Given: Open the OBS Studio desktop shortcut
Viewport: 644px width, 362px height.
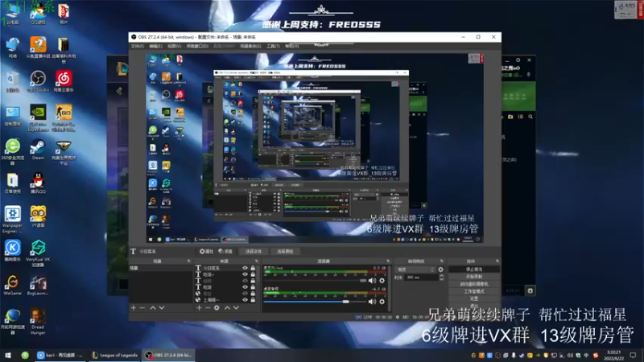Looking at the screenshot, I should [x=38, y=81].
